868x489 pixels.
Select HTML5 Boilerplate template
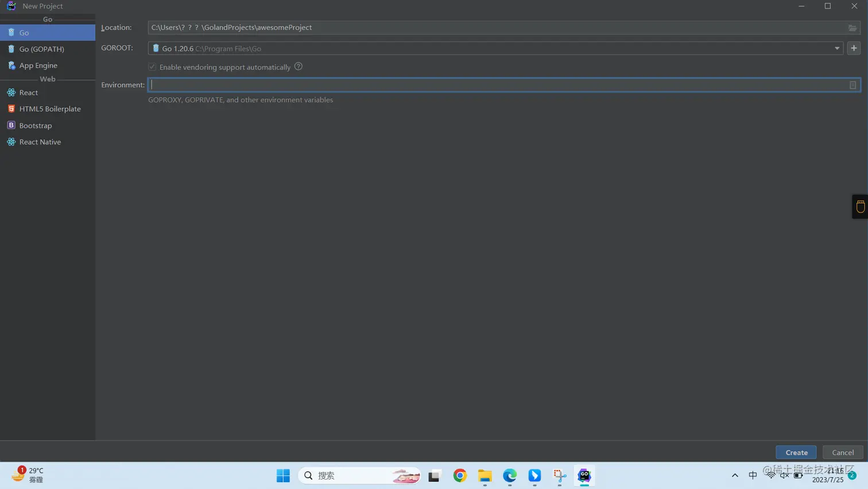(x=48, y=109)
